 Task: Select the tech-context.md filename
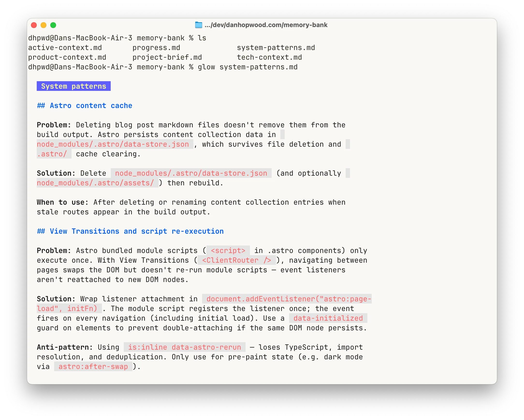click(269, 57)
